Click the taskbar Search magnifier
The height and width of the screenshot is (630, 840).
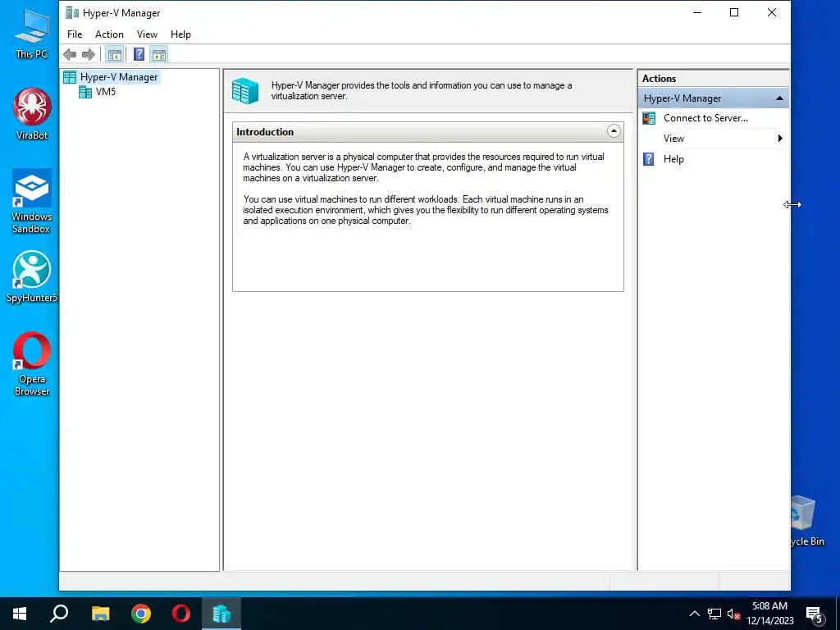tap(59, 614)
